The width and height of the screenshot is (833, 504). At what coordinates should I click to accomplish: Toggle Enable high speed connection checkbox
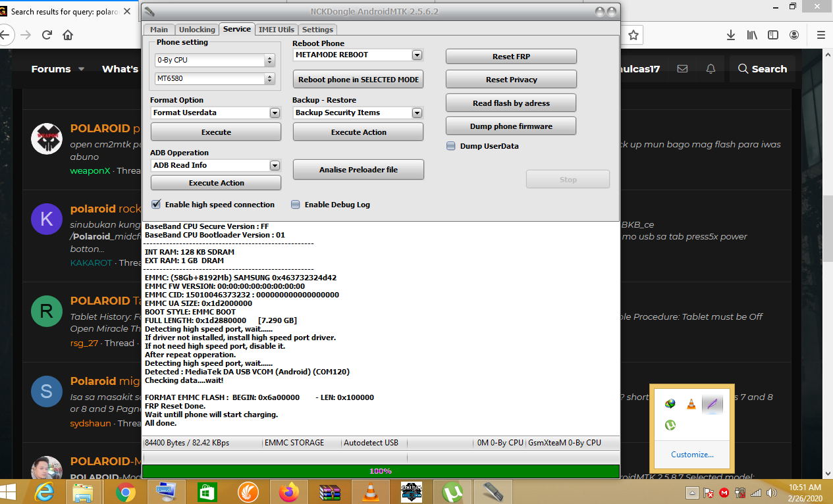pos(156,205)
